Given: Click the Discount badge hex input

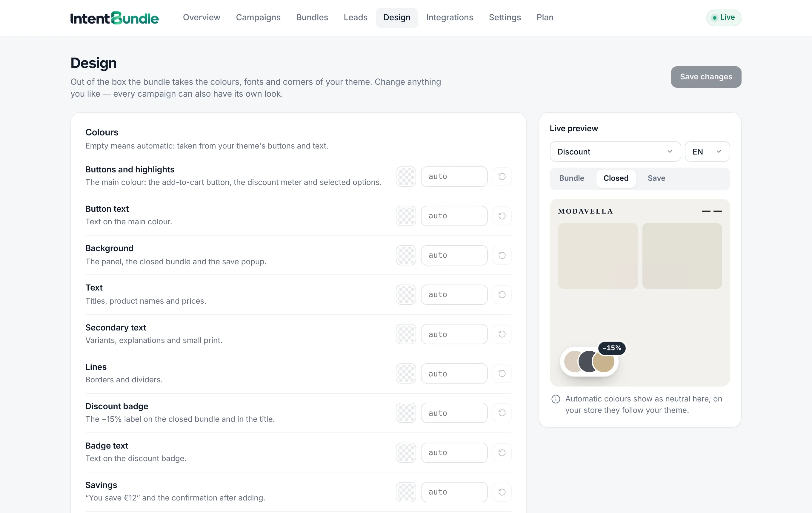Looking at the screenshot, I should 454,413.
